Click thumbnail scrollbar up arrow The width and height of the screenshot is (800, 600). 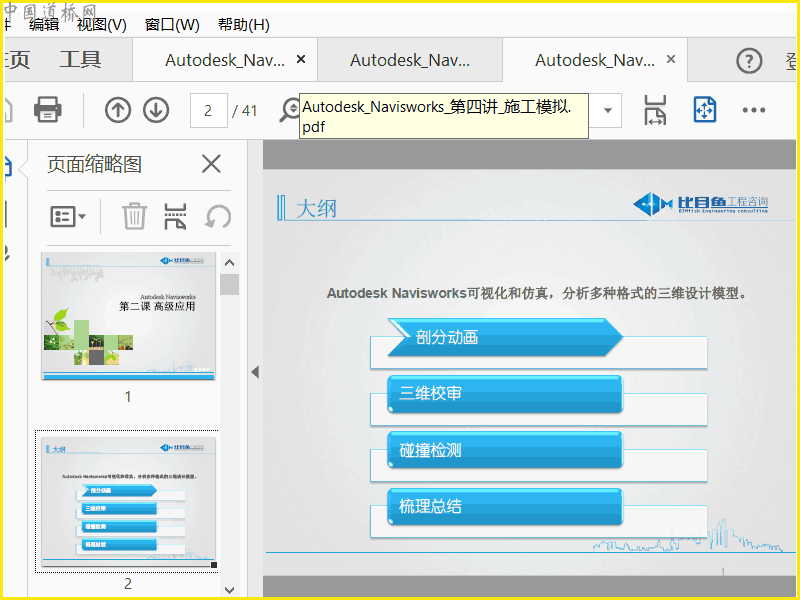tap(230, 263)
